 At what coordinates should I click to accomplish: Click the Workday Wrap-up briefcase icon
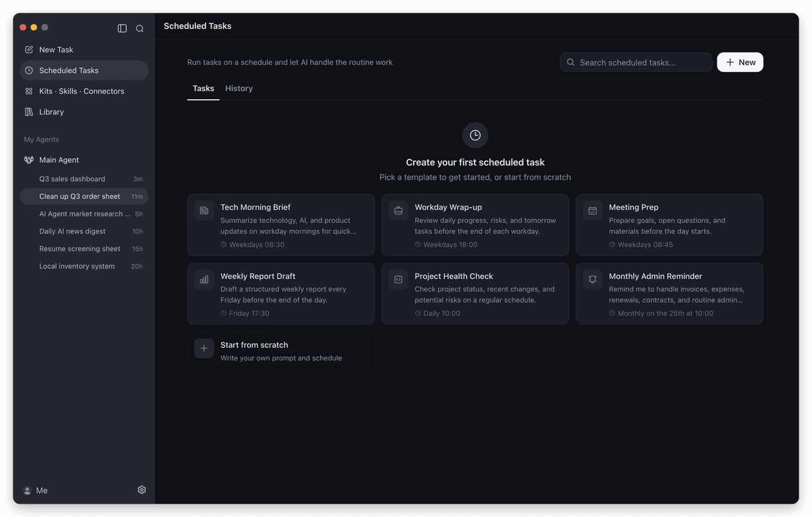pos(398,211)
